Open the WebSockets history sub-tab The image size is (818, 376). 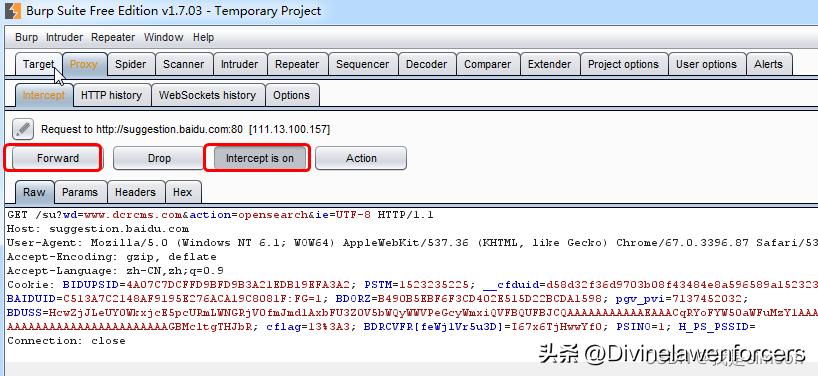[208, 95]
